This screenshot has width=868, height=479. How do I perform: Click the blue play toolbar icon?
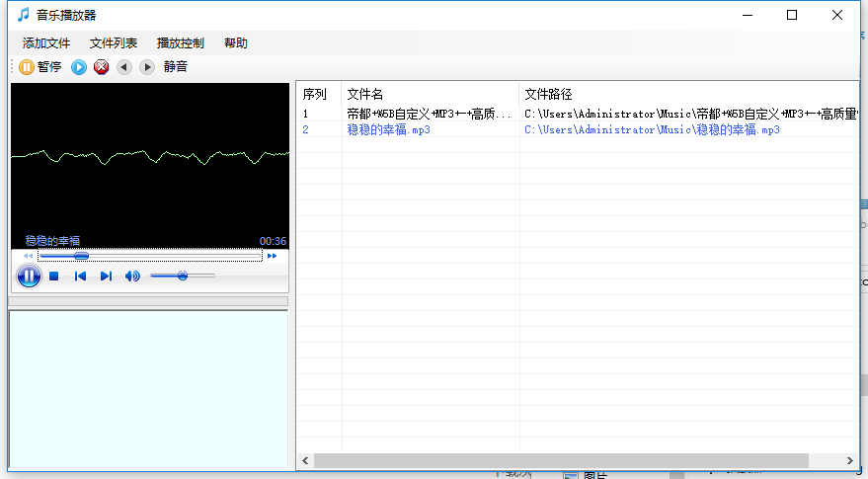click(x=79, y=67)
